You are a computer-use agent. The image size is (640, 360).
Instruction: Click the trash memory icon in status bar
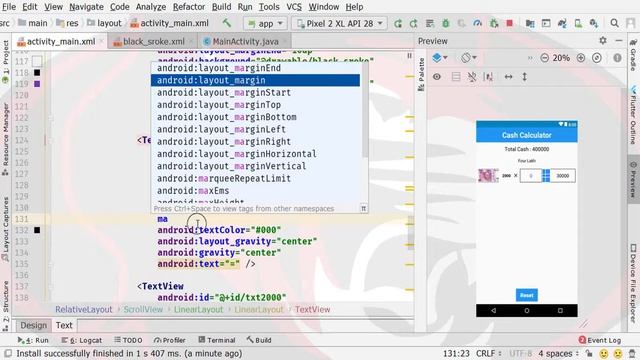(632, 353)
